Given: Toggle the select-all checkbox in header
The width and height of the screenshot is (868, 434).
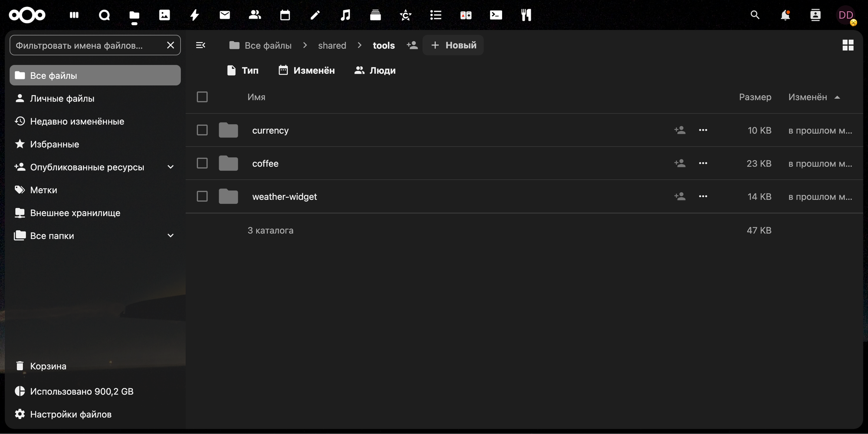Looking at the screenshot, I should [202, 97].
